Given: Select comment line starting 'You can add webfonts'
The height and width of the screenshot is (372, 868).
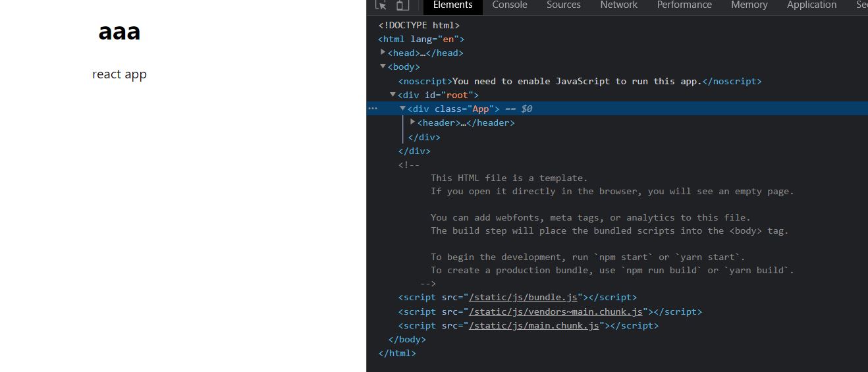Looking at the screenshot, I should pos(591,217).
